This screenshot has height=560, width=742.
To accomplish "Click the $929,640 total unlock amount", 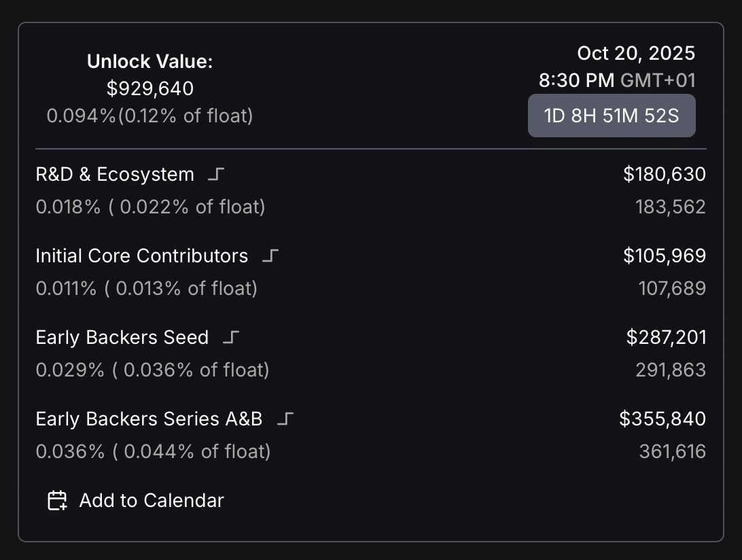I will point(150,88).
